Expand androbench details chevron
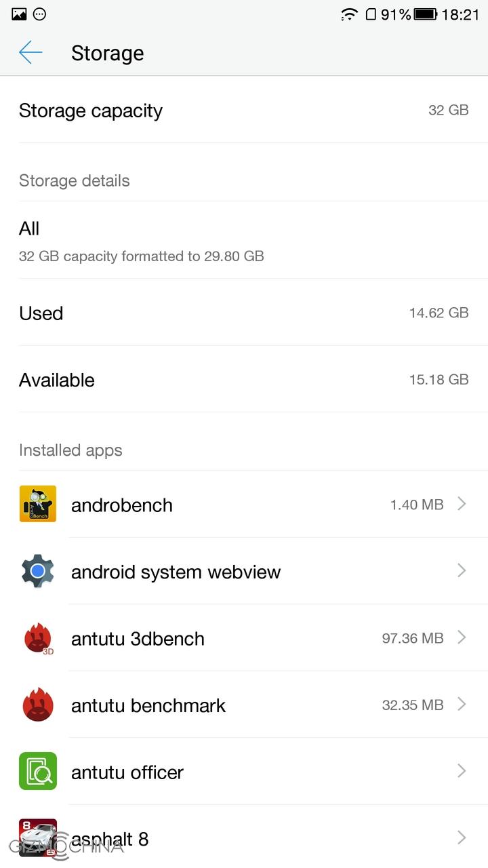Image resolution: width=488 pixels, height=868 pixels. [x=462, y=504]
